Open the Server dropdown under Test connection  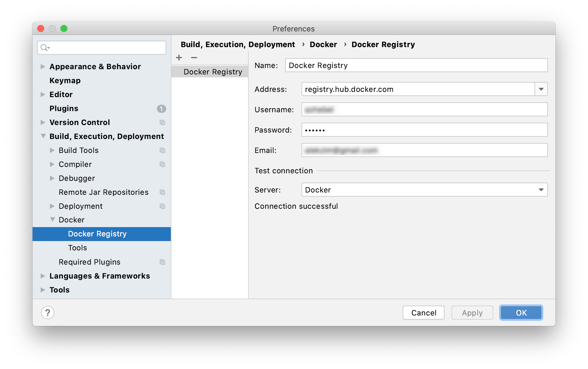[x=540, y=190]
